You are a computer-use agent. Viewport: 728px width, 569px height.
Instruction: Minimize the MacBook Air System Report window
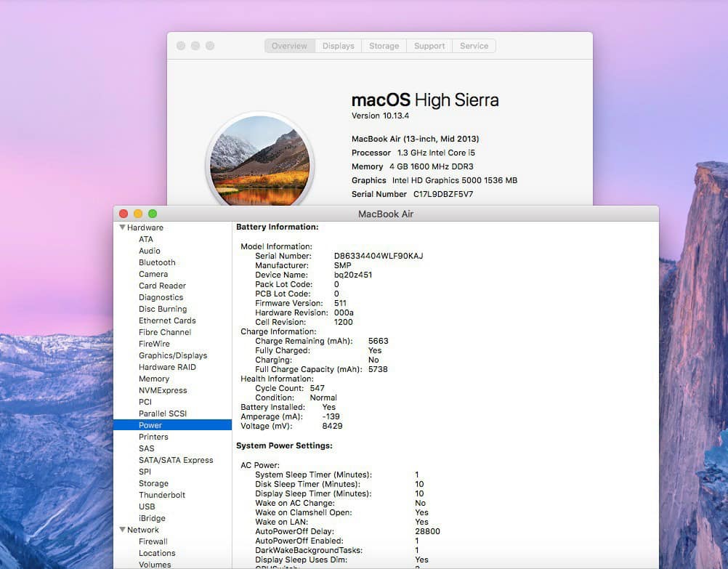coord(138,214)
